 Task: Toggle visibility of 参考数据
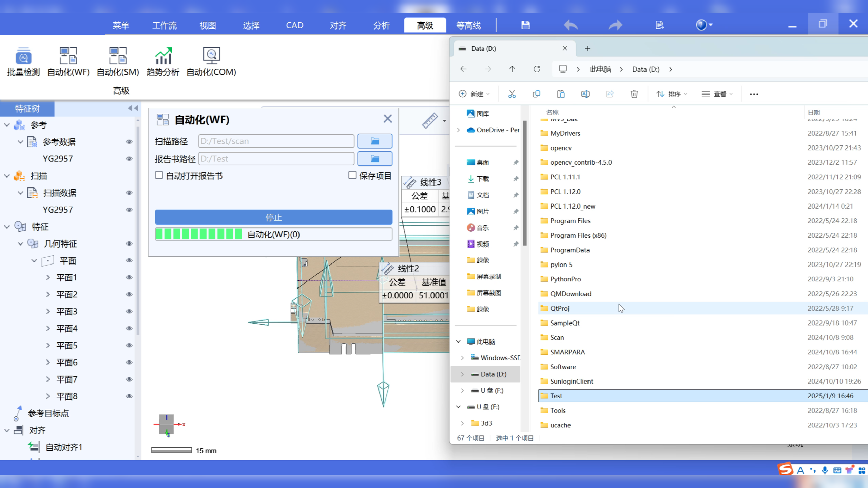(x=129, y=142)
